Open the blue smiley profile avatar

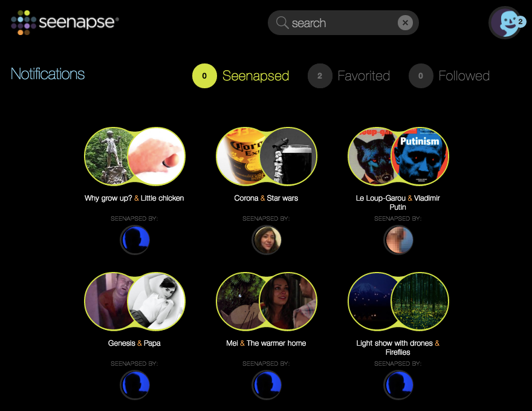click(x=505, y=23)
